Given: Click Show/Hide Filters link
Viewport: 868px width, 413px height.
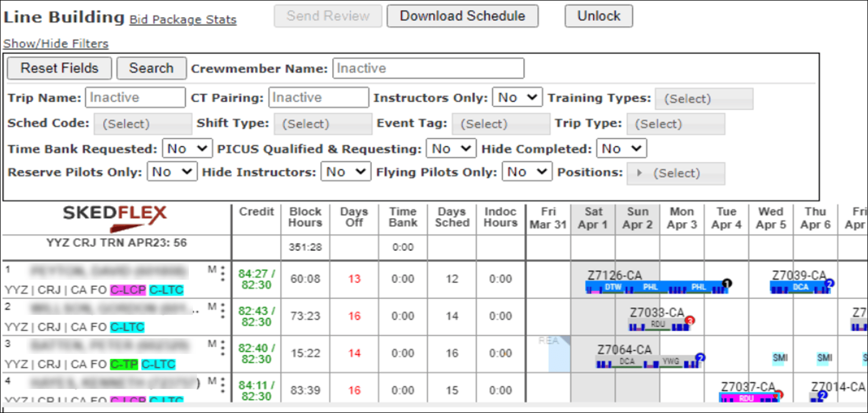Looking at the screenshot, I should [56, 44].
